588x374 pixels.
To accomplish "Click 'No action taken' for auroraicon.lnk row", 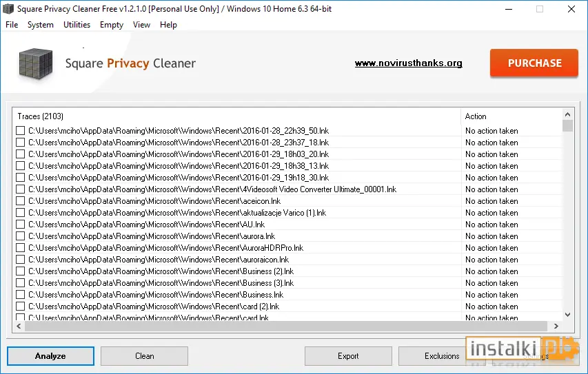I will tap(491, 260).
